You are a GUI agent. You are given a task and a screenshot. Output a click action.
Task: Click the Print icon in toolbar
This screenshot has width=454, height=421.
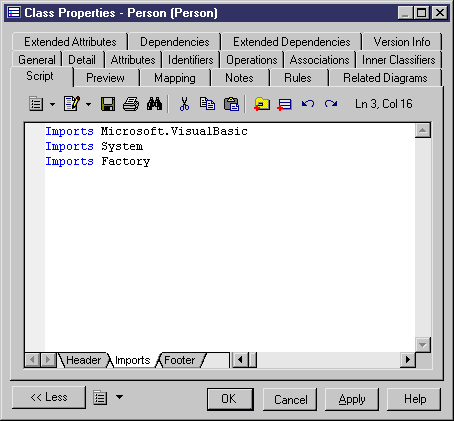click(x=131, y=104)
